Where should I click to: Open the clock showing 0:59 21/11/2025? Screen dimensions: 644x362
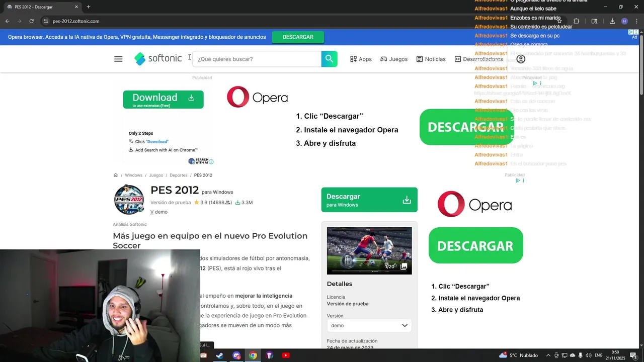pos(615,355)
